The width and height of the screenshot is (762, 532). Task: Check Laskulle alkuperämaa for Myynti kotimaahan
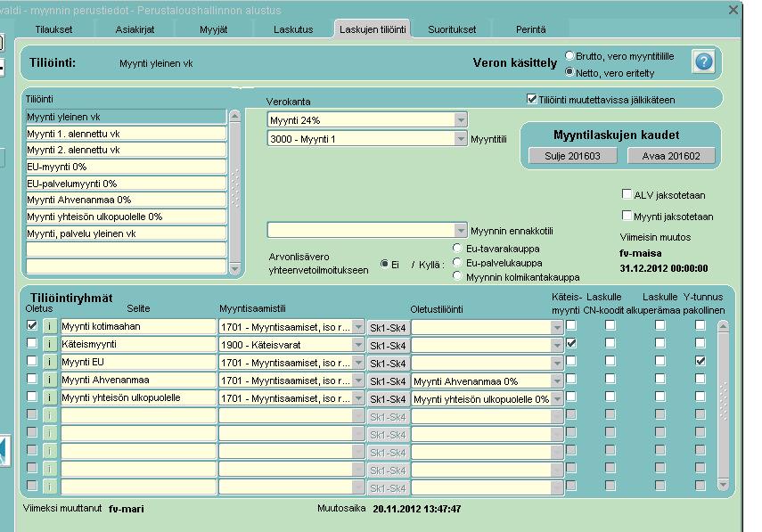660,325
